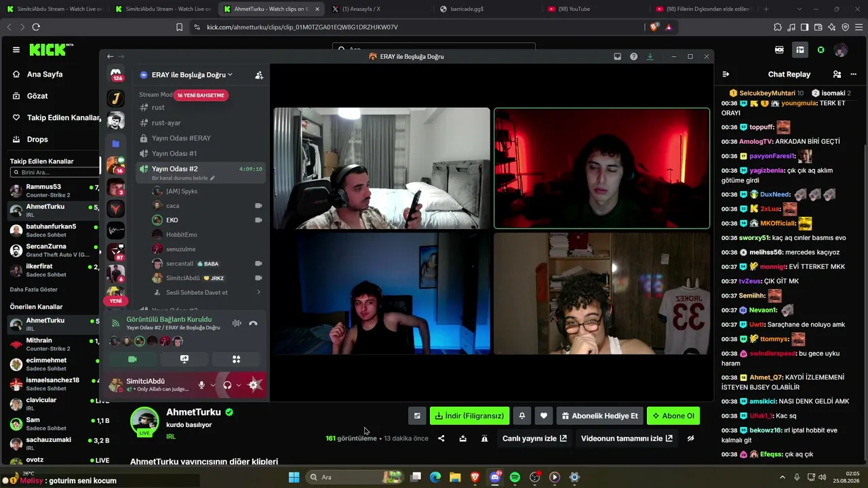Open the Kick hamburger menu
Image resolution: width=868 pixels, height=488 pixels.
point(16,49)
